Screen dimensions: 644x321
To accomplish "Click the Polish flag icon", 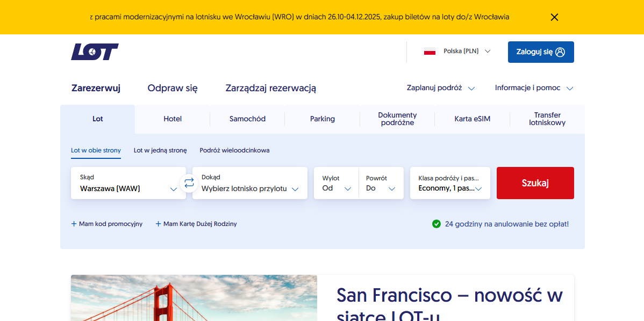I will [x=430, y=52].
